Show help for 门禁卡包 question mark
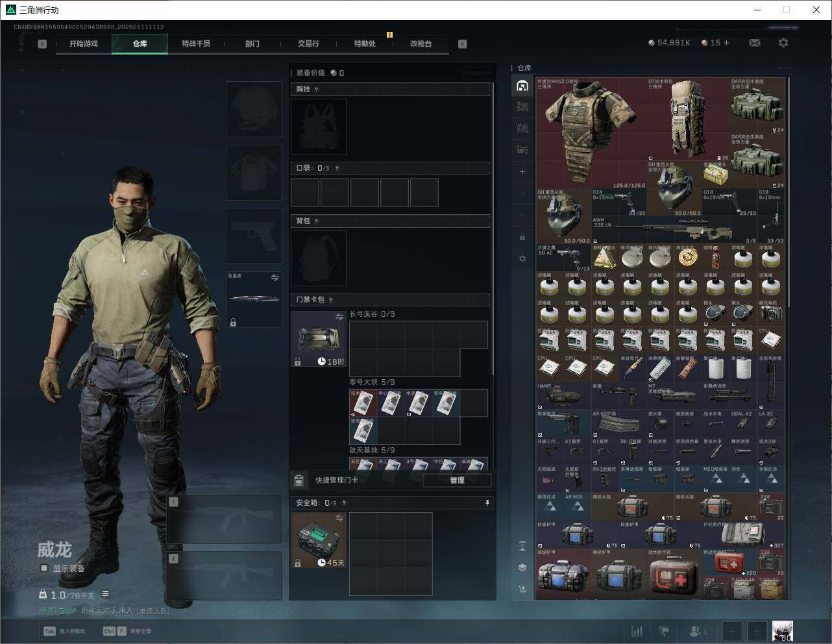 [331, 300]
